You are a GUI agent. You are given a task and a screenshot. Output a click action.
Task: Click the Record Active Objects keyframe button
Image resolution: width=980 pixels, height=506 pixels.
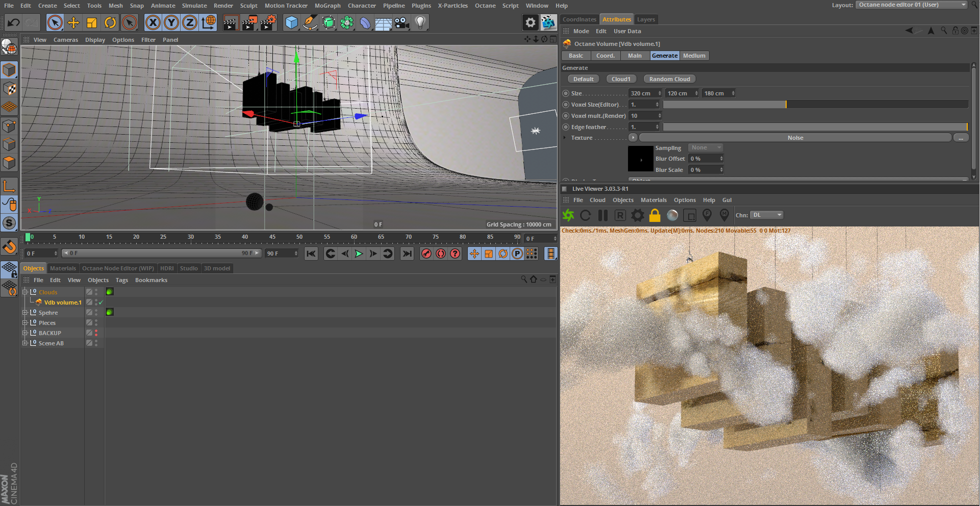pos(426,254)
